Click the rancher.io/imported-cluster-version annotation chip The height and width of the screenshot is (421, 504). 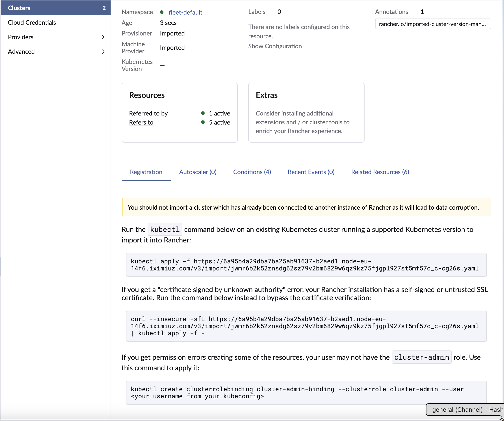click(433, 24)
